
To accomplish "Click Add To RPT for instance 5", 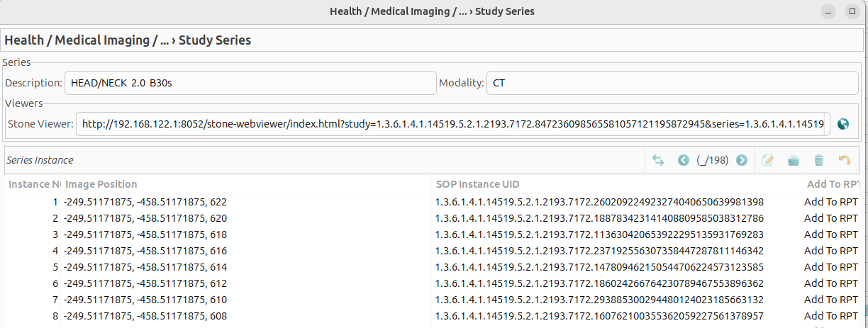I will pos(831,267).
